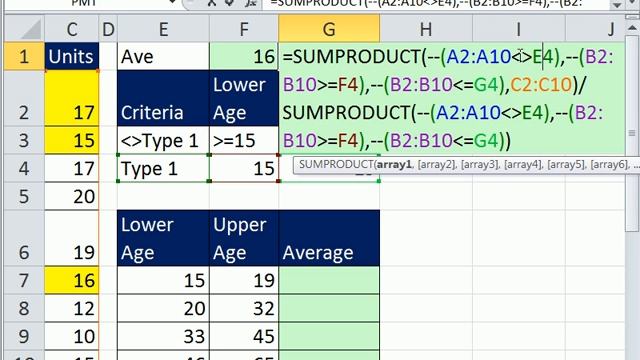Select row 5 header
This screenshot has height=360, width=640.
coord(24,196)
